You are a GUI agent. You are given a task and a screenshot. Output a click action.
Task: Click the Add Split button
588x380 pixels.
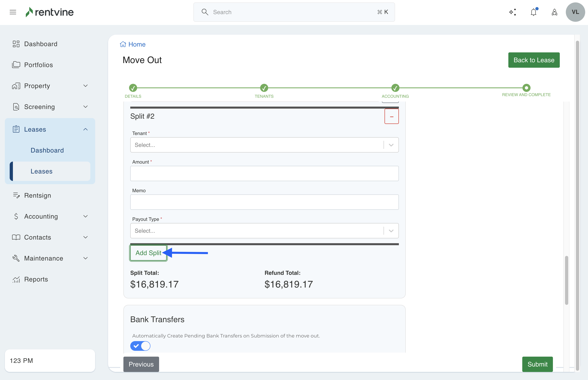[x=148, y=253]
